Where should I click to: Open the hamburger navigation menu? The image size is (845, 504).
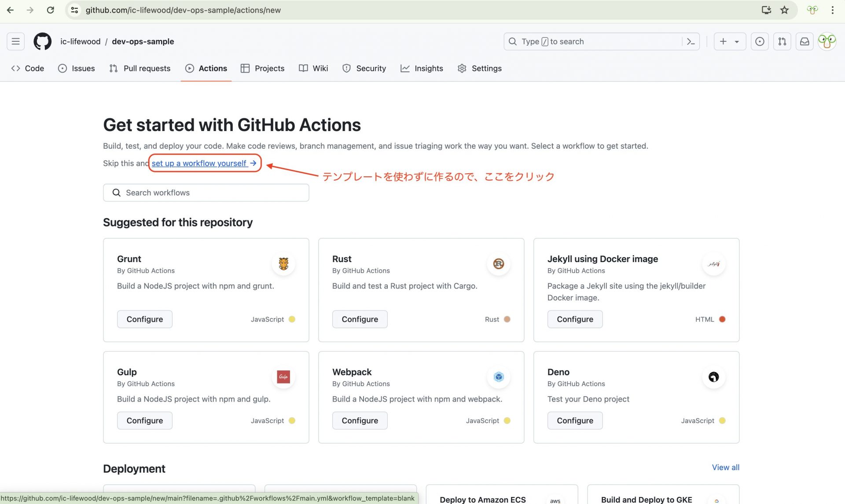click(x=15, y=41)
